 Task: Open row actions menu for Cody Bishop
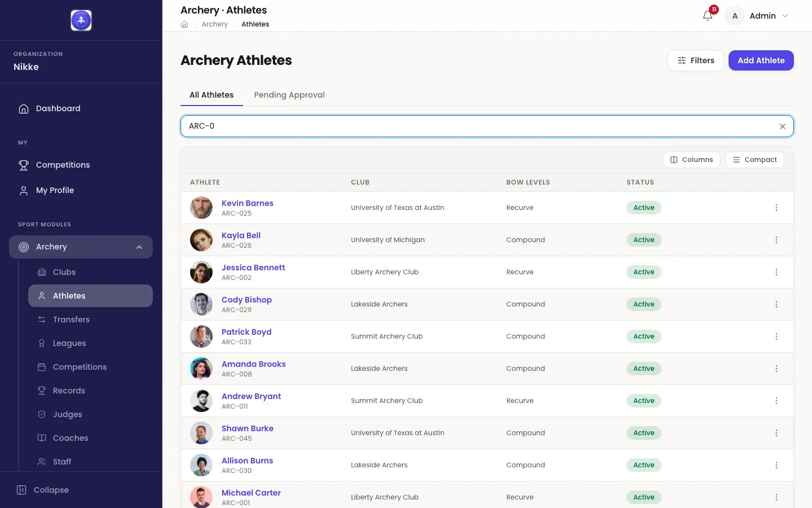point(776,304)
